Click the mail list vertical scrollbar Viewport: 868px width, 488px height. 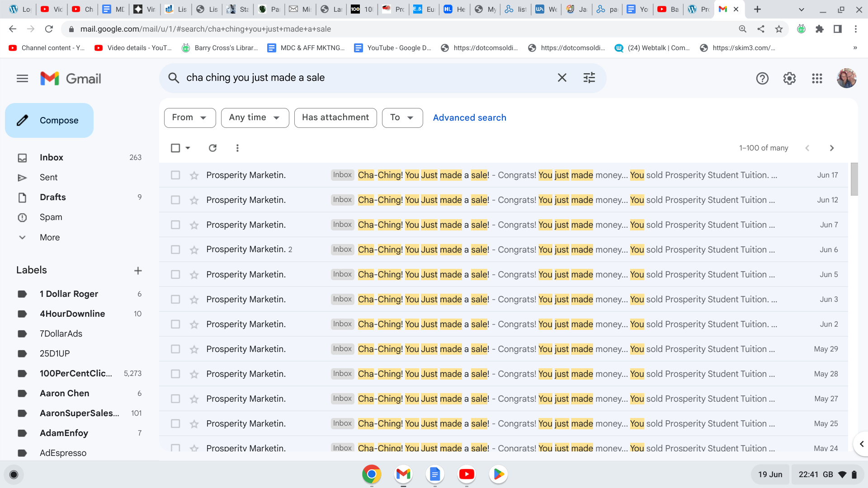(x=854, y=179)
